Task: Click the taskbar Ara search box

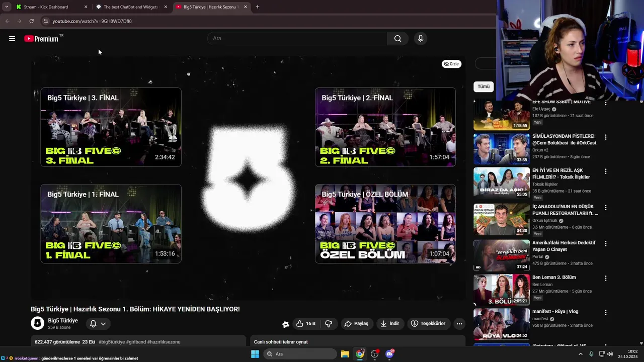Action: point(300,354)
